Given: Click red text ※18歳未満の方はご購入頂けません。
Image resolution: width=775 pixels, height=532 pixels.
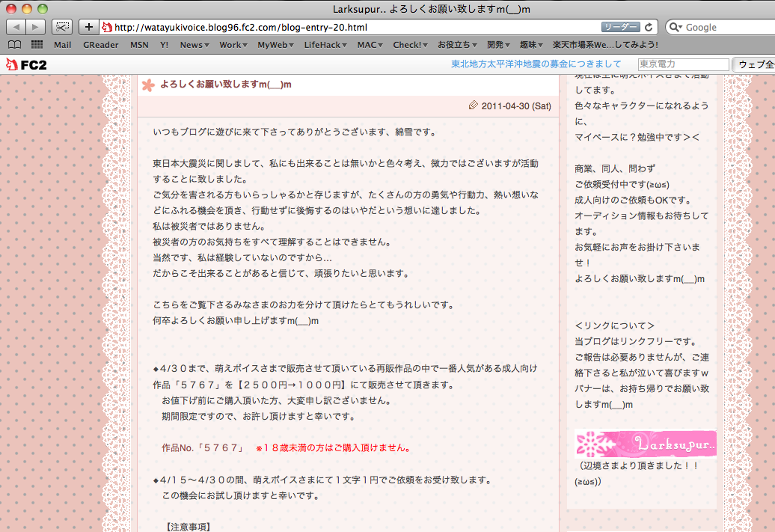Looking at the screenshot, I should 333,448.
